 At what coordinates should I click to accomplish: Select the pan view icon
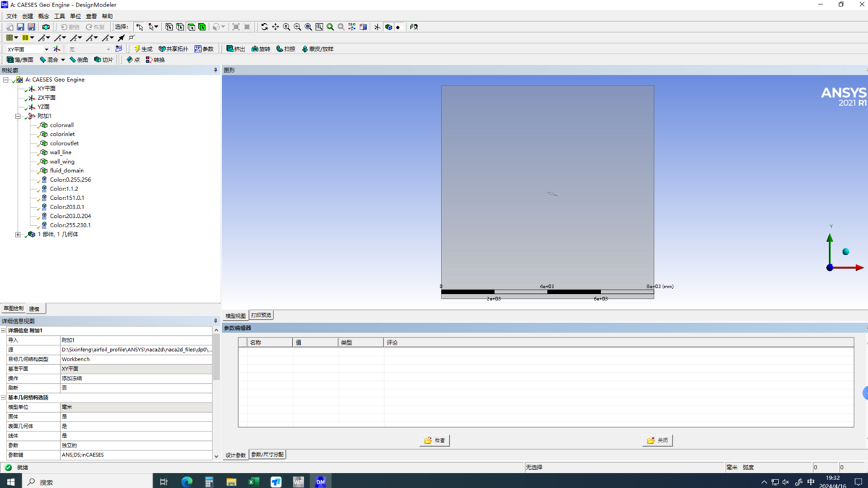[x=275, y=27]
